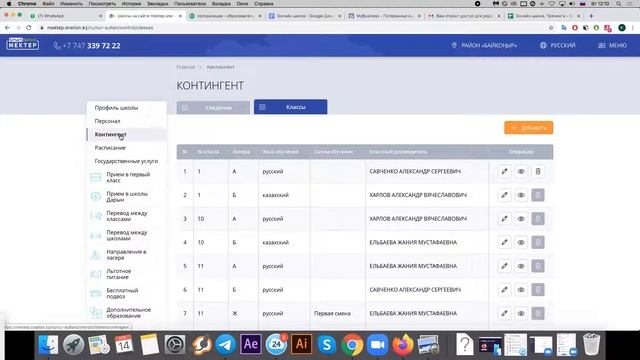640x360 pixels.
Task: Open Персонал in sidebar
Action: [107, 121]
